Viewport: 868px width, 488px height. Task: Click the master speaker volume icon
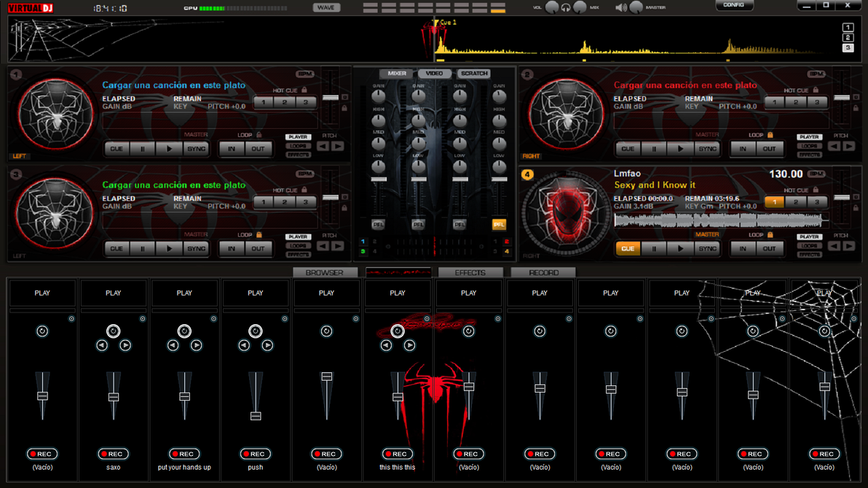(621, 8)
